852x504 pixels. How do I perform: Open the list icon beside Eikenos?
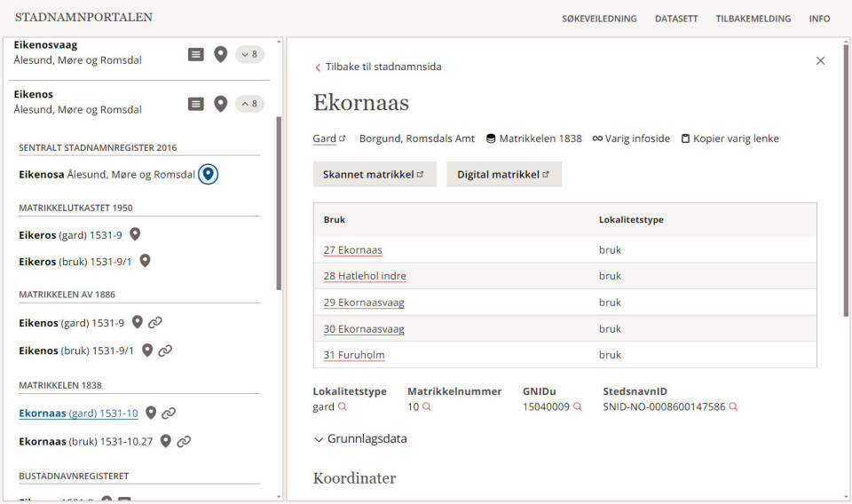click(x=196, y=104)
